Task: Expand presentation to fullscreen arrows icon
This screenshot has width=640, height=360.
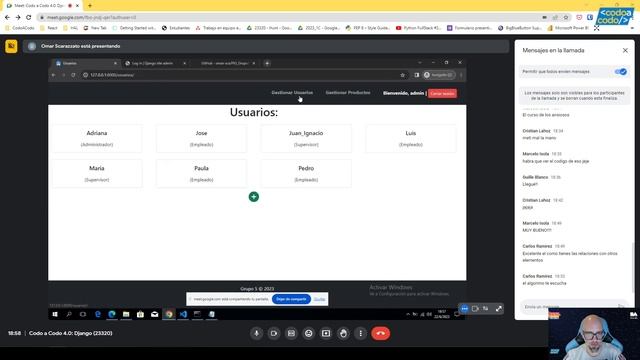Action: 499,309
